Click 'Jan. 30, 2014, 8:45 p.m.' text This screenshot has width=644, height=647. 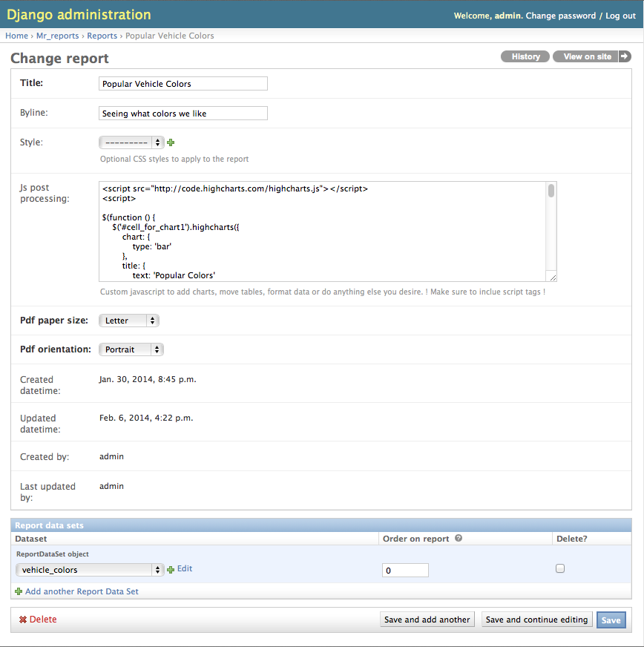[x=148, y=379]
